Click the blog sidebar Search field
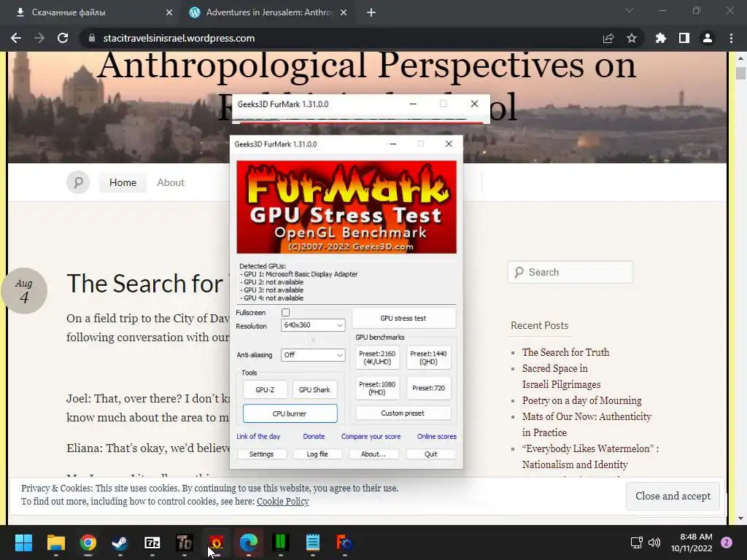This screenshot has width=747, height=560. pyautogui.click(x=570, y=273)
